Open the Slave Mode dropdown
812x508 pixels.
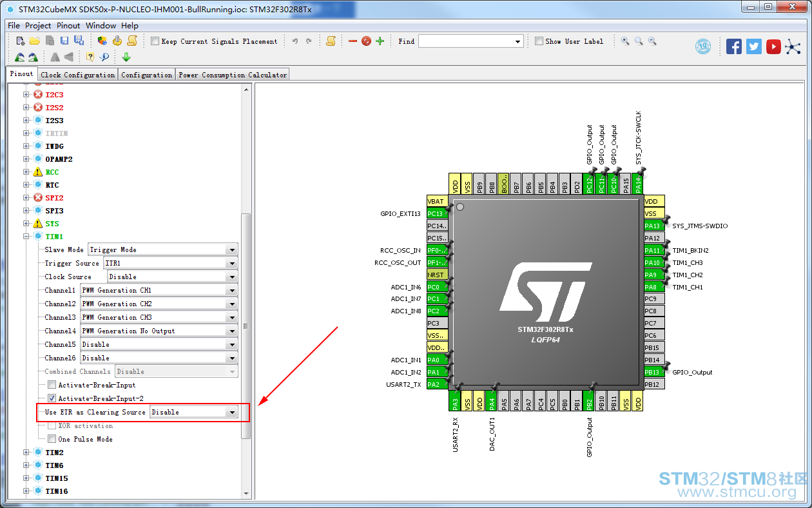[x=162, y=249]
